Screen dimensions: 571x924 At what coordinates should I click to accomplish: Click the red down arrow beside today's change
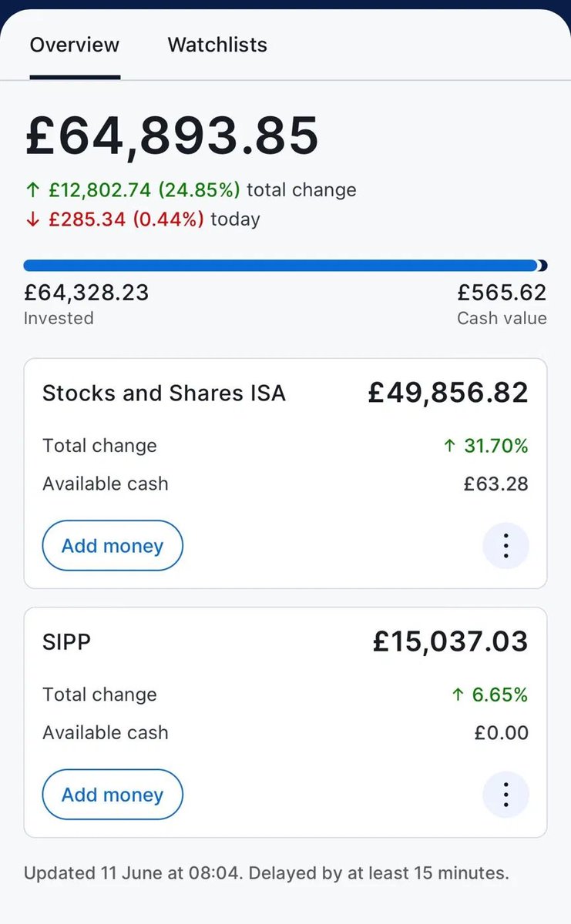[31, 219]
